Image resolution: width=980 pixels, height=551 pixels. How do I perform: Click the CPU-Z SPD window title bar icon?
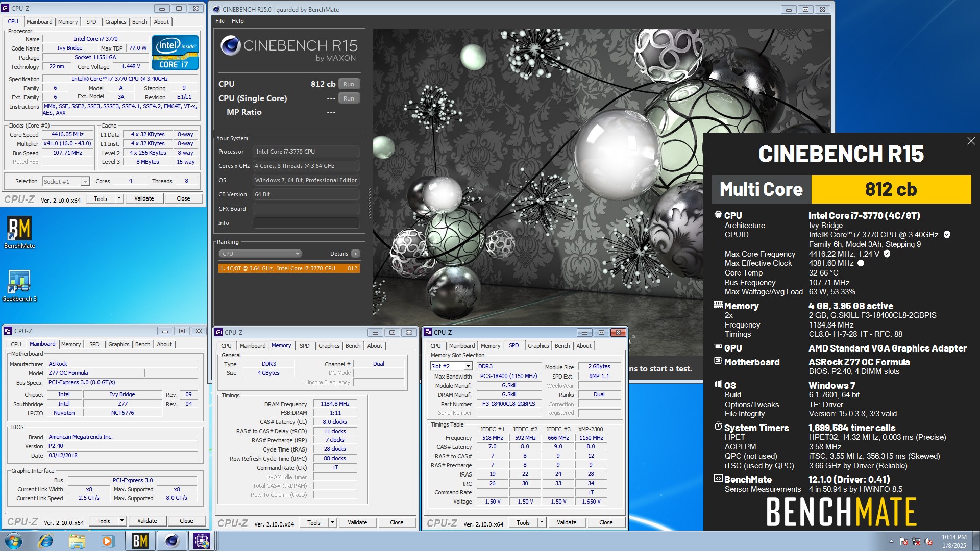tap(428, 332)
